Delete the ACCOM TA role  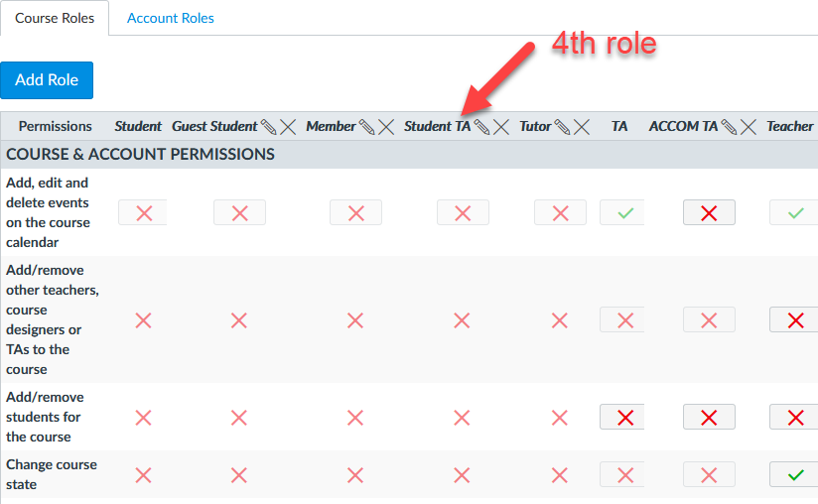click(x=749, y=127)
